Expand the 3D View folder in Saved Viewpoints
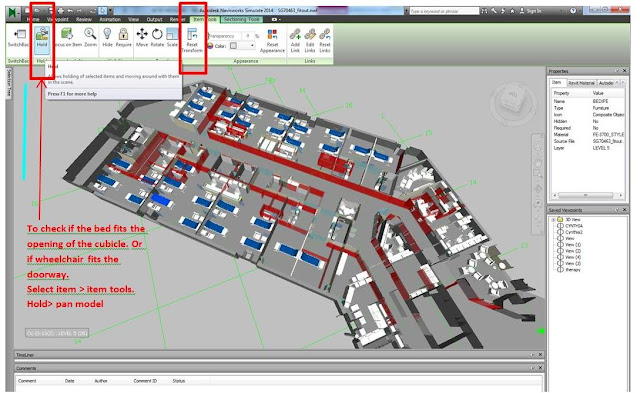 [x=553, y=220]
